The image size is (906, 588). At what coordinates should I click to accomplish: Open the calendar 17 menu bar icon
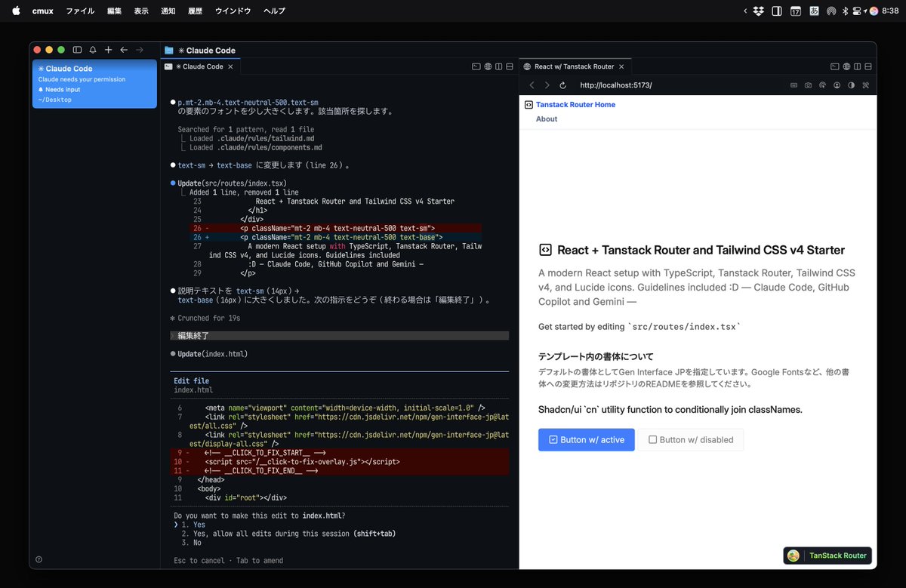pos(796,11)
